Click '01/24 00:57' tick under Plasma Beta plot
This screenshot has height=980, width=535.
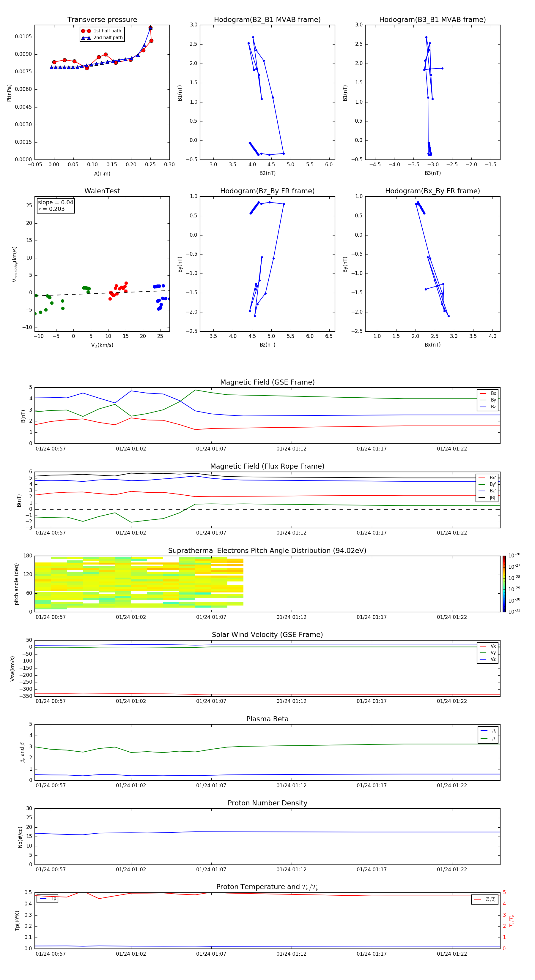click(51, 785)
